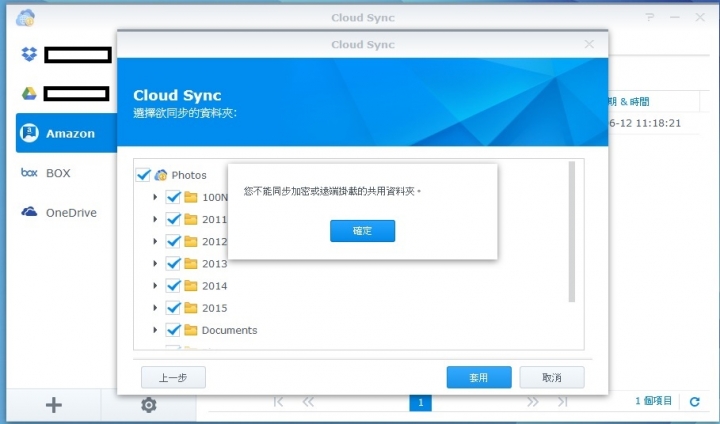Image resolution: width=720 pixels, height=424 pixels.
Task: Open settings via the gear icon
Action: coord(148,405)
